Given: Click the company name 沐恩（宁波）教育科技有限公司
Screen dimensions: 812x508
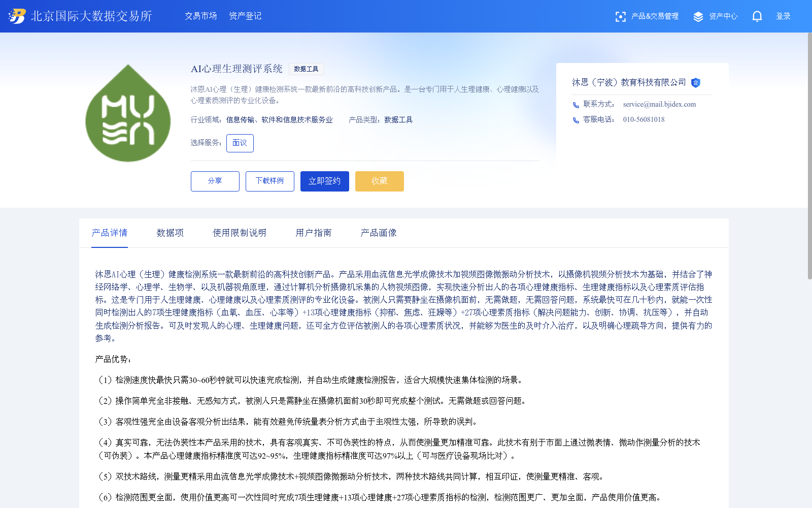Looking at the screenshot, I should click(629, 82).
